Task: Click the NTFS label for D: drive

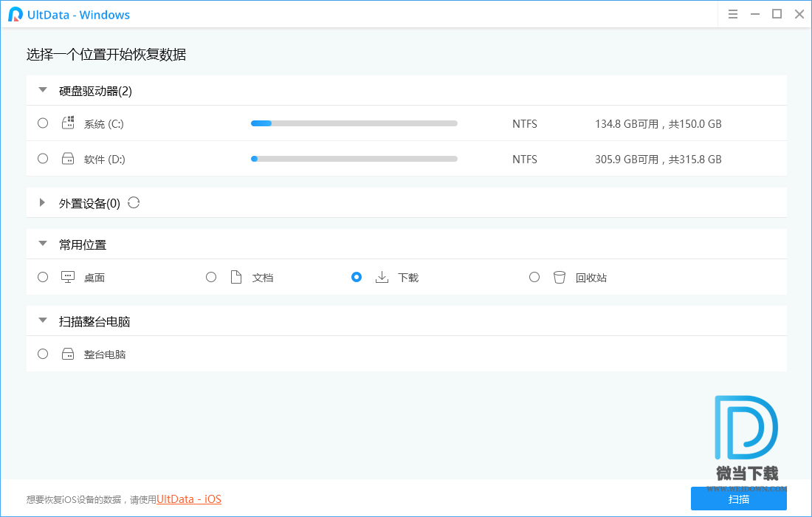Action: click(x=525, y=160)
